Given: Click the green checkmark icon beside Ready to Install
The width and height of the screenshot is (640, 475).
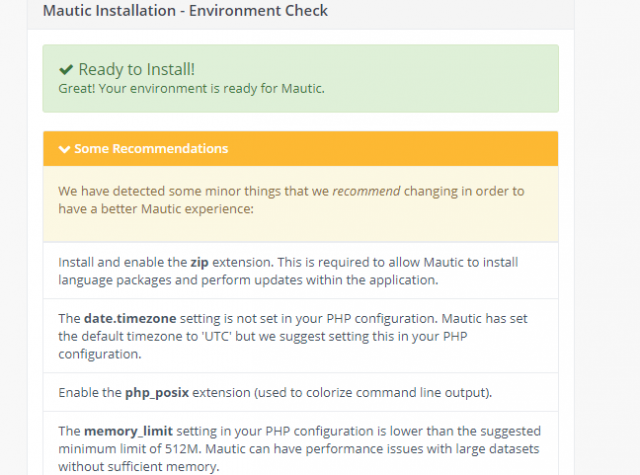Looking at the screenshot, I should tap(66, 69).
